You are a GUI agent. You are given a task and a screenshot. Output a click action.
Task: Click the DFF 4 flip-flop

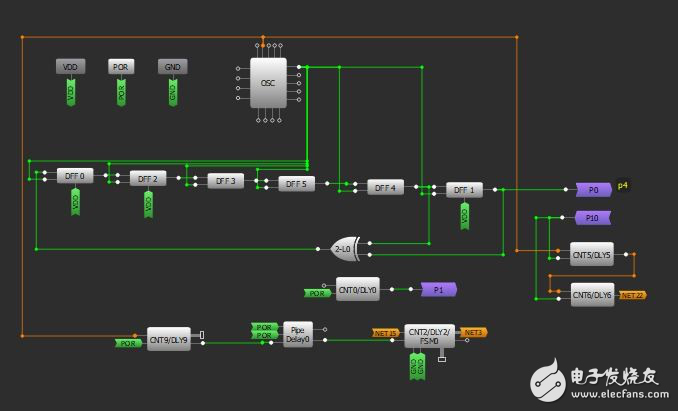(x=385, y=187)
